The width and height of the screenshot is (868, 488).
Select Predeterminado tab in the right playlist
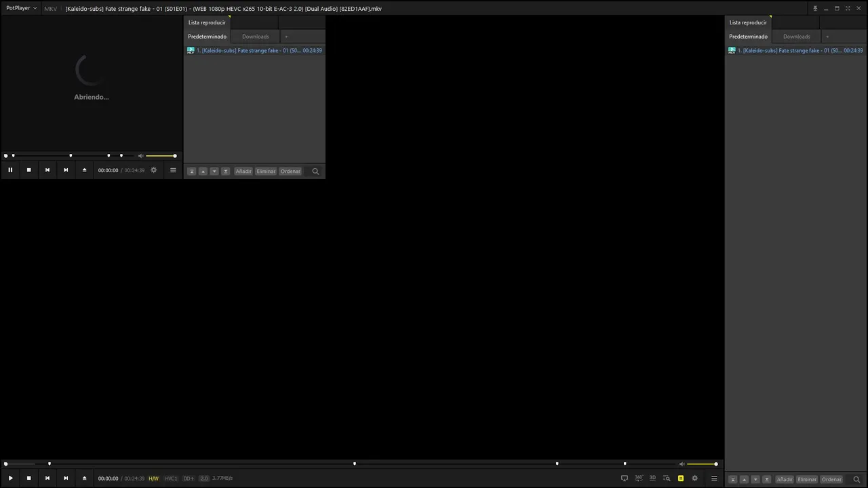click(x=749, y=37)
